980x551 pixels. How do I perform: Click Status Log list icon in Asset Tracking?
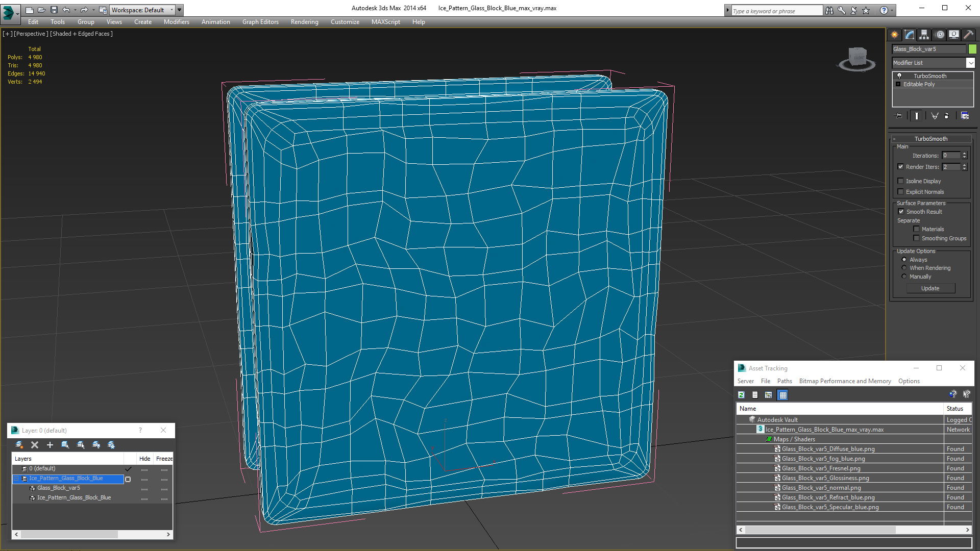pyautogui.click(x=755, y=395)
